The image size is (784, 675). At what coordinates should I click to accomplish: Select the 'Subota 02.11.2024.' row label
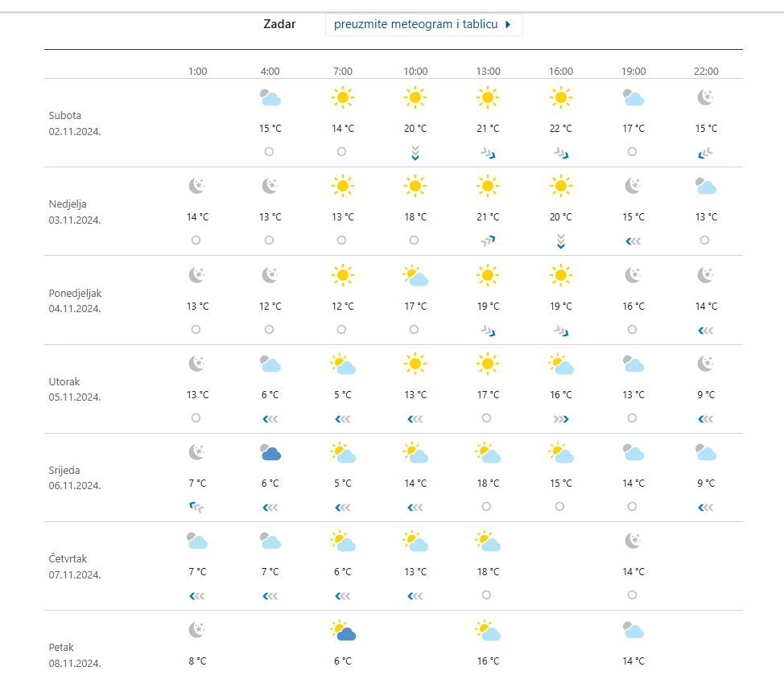(x=75, y=123)
